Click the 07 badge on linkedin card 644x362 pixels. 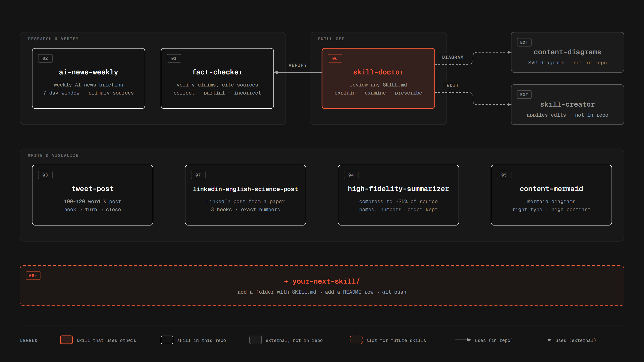198,175
